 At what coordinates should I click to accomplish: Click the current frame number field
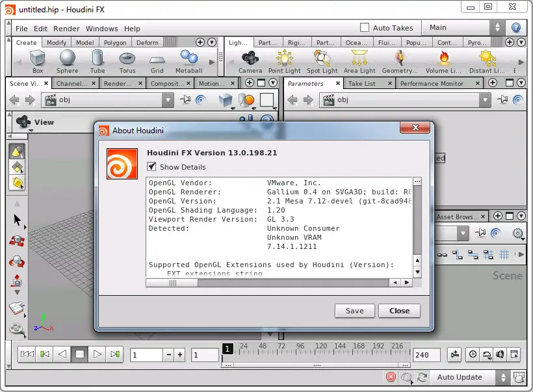146,355
